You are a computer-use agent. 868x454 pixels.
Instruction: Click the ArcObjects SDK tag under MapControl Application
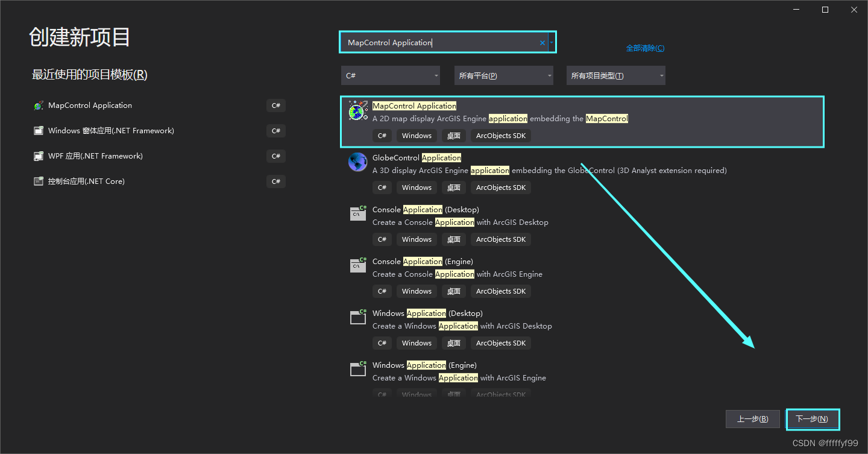501,136
